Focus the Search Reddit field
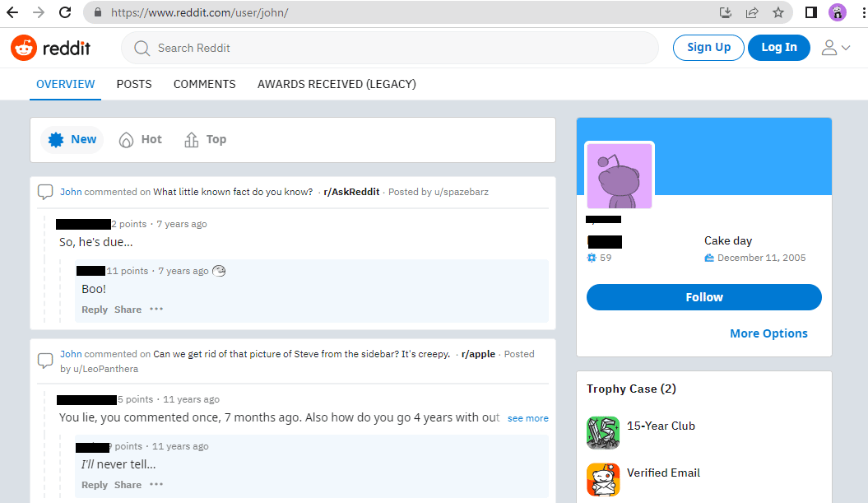This screenshot has width=868, height=503. (390, 49)
